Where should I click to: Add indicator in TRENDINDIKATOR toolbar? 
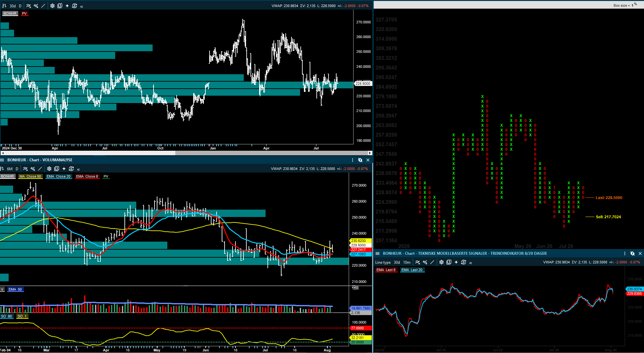tap(417, 262)
